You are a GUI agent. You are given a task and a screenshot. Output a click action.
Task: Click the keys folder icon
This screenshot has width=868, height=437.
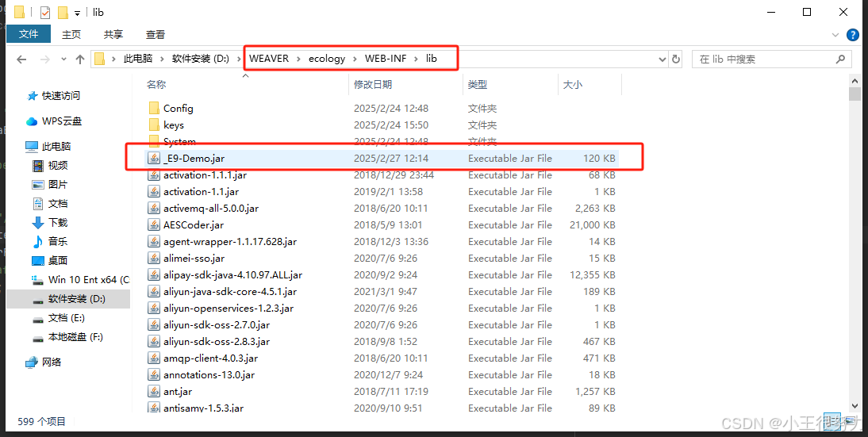click(x=154, y=125)
